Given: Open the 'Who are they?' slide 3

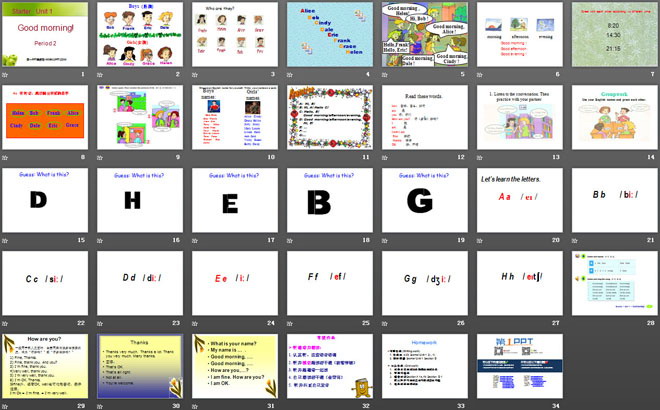Looking at the screenshot, I should click(x=235, y=35).
